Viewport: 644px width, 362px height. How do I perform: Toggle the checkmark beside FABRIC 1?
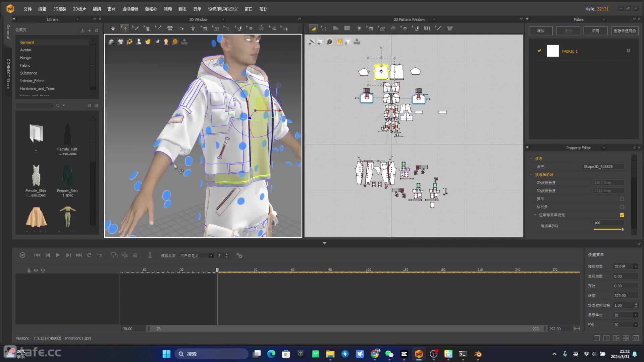[x=539, y=51]
